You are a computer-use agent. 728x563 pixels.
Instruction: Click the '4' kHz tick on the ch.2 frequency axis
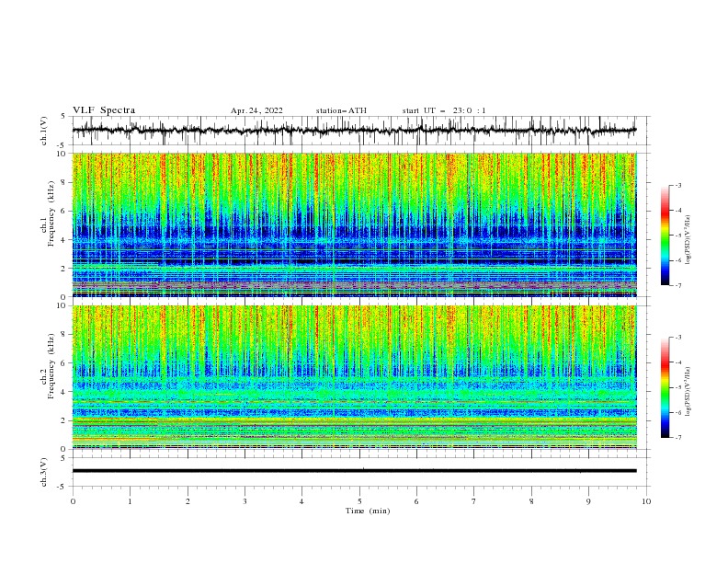(x=65, y=392)
